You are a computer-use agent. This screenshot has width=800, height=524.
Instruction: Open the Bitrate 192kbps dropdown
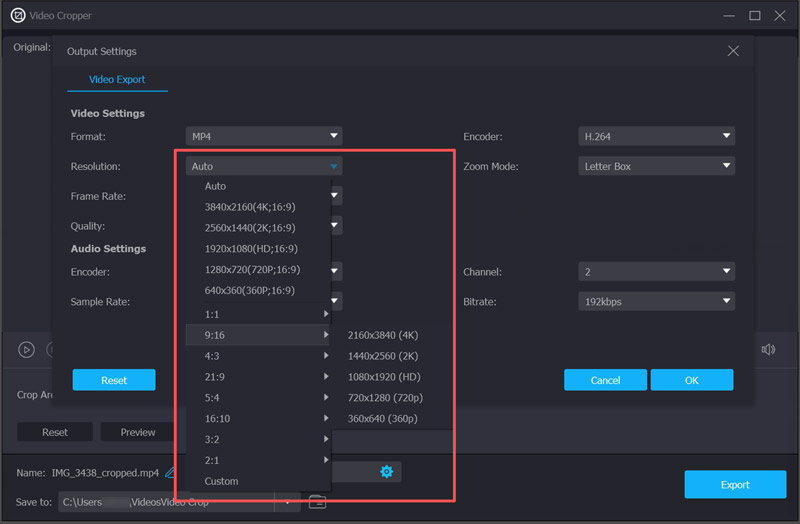tap(656, 301)
